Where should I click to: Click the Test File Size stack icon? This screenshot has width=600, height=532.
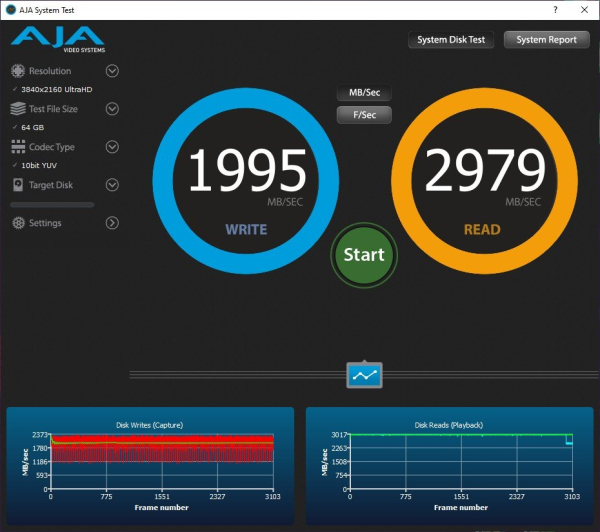18,109
